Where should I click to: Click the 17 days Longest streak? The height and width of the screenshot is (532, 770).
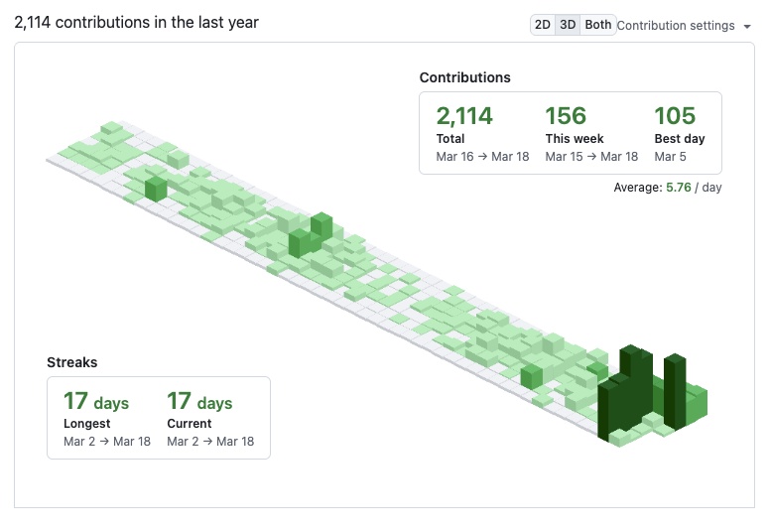96,401
